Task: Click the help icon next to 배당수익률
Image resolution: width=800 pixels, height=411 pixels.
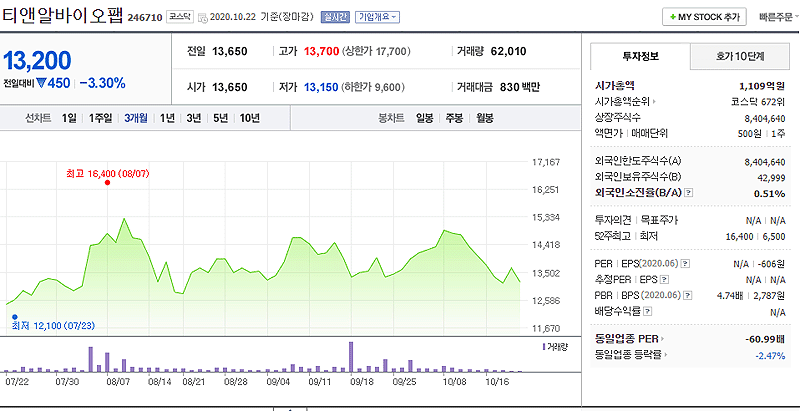Action: click(648, 311)
